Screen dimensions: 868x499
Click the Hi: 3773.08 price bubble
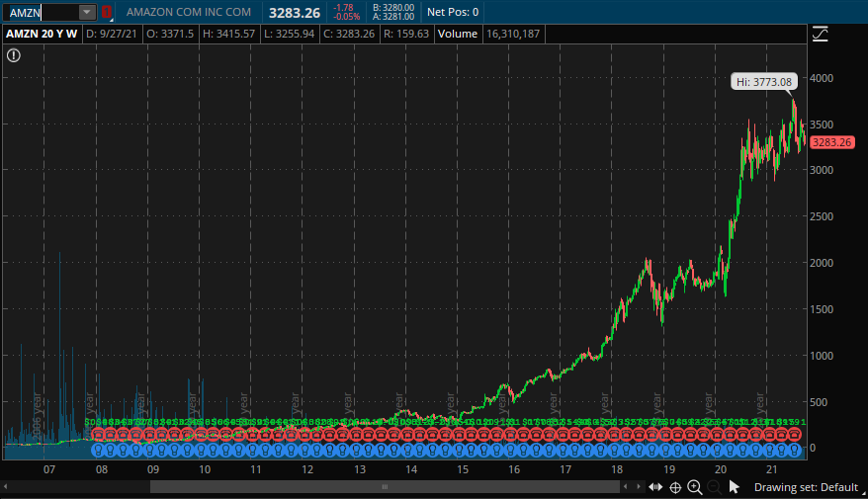coord(764,82)
